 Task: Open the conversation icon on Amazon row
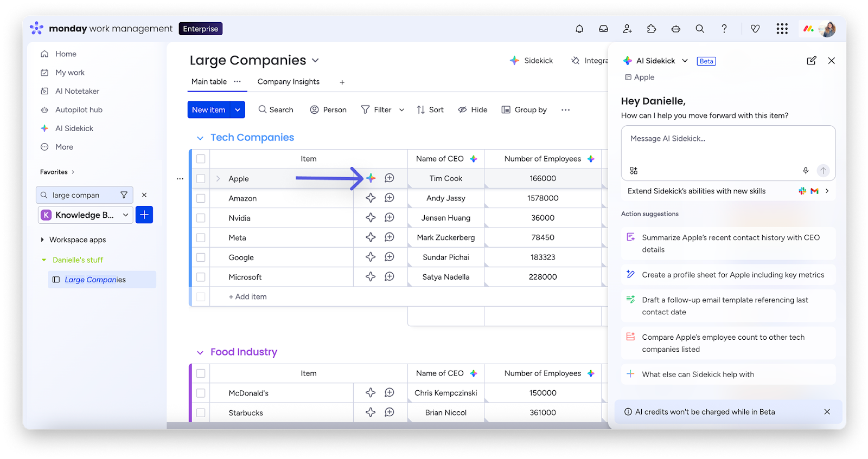(390, 198)
